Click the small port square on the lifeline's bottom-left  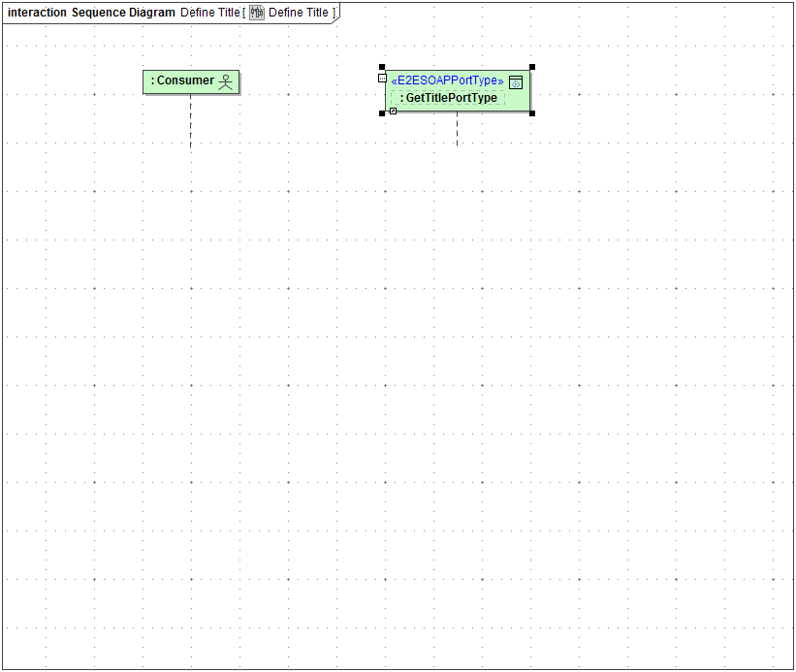(x=394, y=111)
